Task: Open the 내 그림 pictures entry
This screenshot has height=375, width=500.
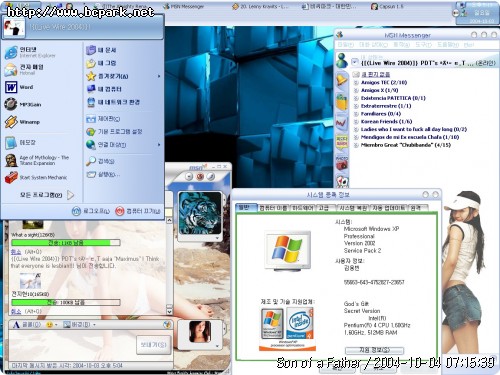Action: pos(101,63)
